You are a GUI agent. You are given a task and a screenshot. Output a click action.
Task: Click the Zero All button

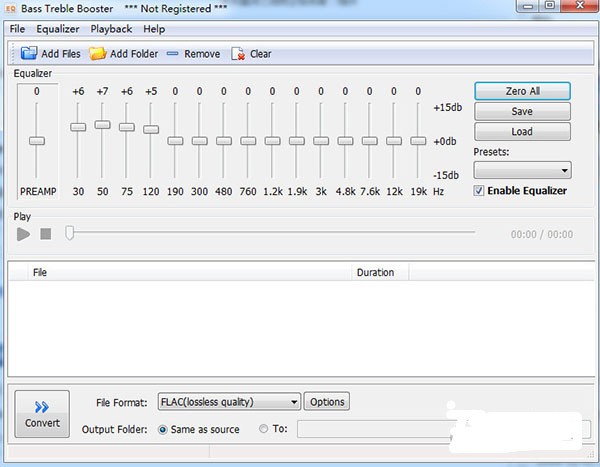(522, 91)
